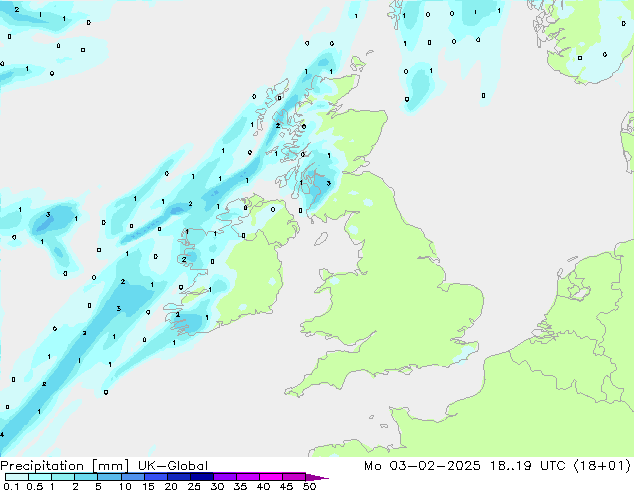The width and height of the screenshot is (634, 490).
Task: Click the '0.5' legend scale label
Action: 35,486
